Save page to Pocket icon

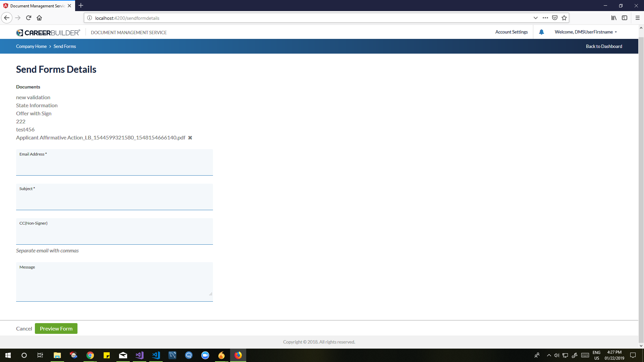[555, 18]
